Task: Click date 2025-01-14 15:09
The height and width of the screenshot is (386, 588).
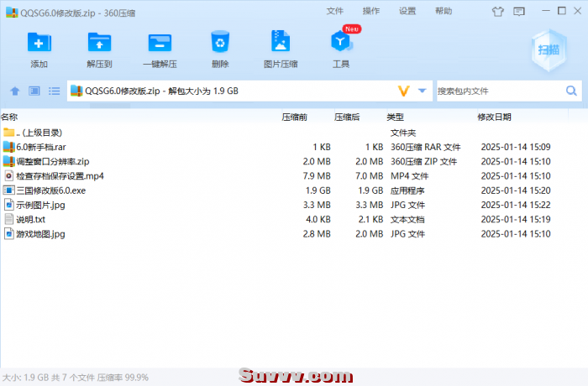Action: pos(516,148)
